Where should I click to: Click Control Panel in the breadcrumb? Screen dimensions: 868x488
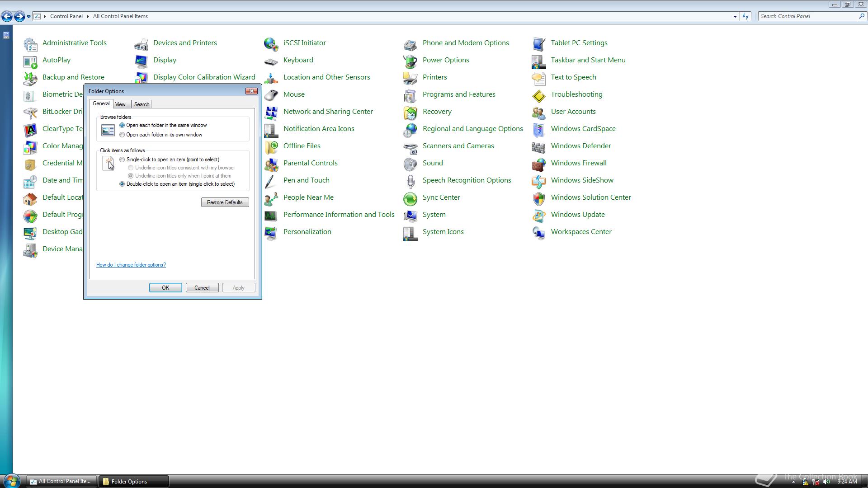click(66, 16)
